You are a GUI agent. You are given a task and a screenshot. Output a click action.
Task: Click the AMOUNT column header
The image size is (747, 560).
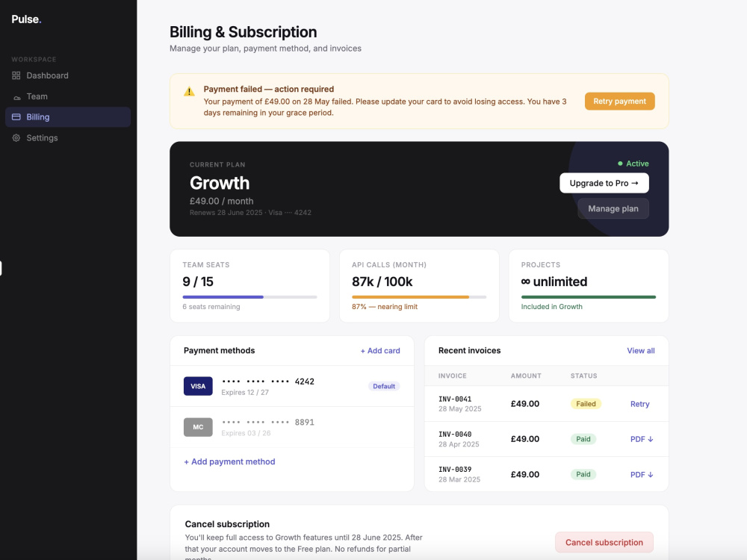526,376
